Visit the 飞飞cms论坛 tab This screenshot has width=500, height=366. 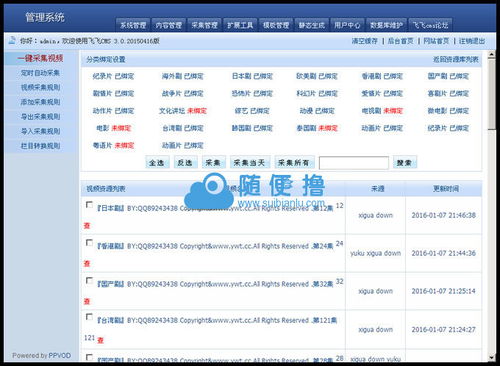pyautogui.click(x=430, y=25)
